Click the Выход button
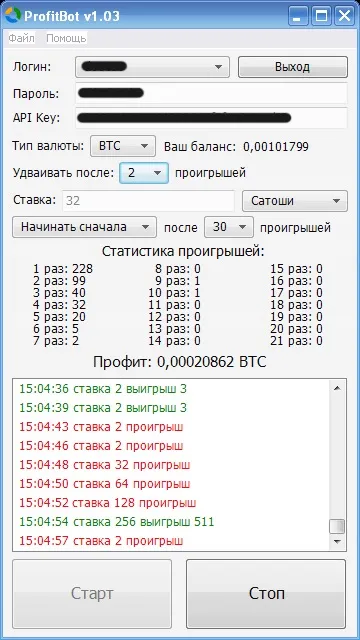This screenshot has width=360, height=640. pyautogui.click(x=293, y=67)
